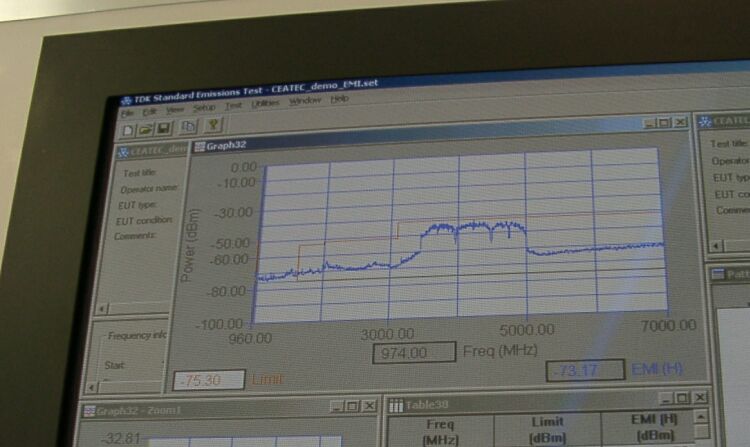This screenshot has height=447, width=750.
Task: Open the Test menu
Action: pos(233,106)
